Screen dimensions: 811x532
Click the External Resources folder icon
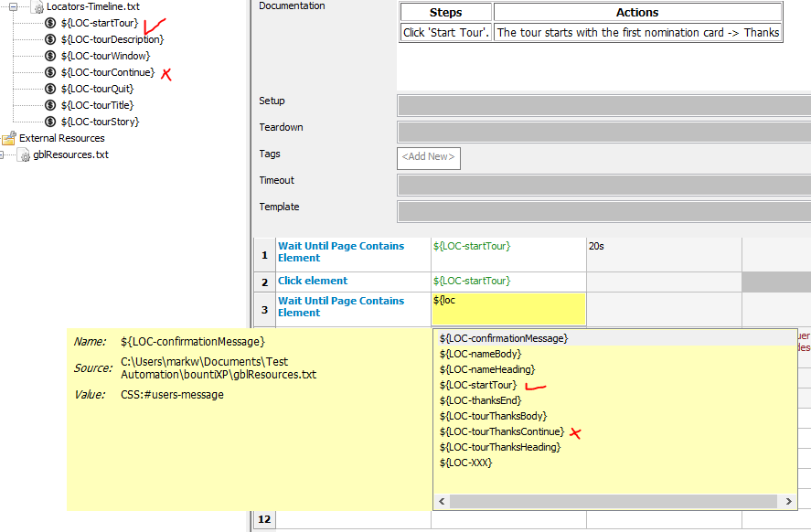pos(9,138)
